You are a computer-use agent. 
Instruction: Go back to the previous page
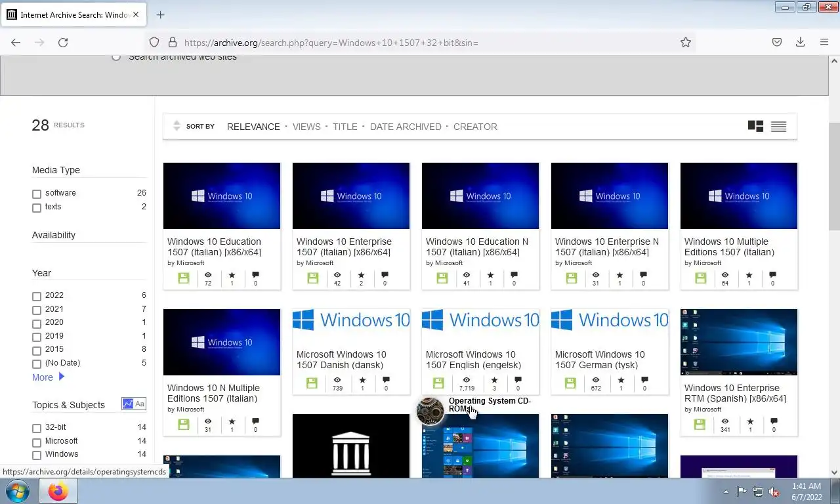click(x=16, y=42)
